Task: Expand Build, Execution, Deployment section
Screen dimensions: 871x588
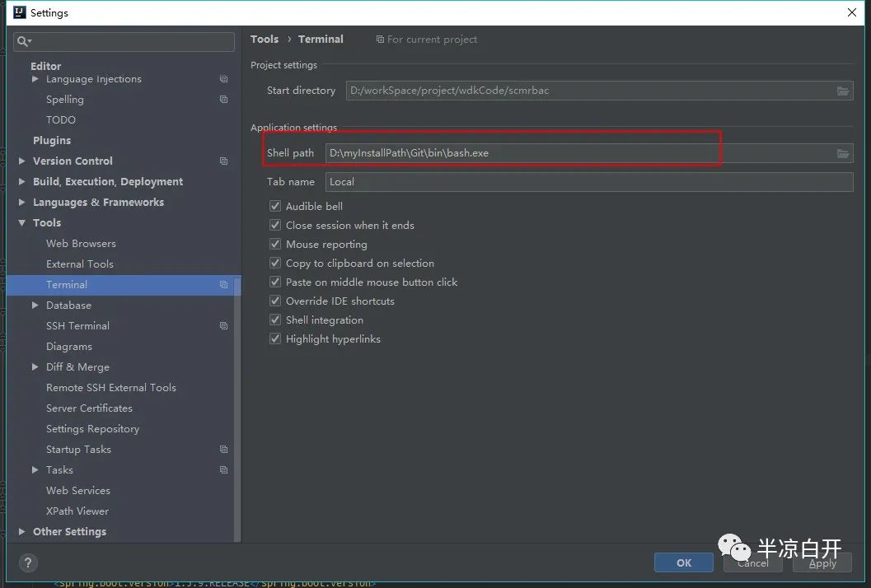Action: pos(21,181)
